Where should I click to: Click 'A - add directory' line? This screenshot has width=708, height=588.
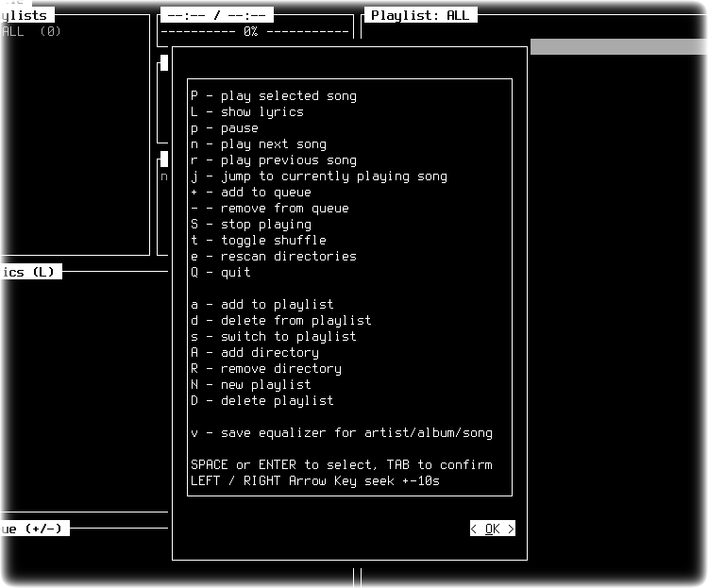click(x=255, y=352)
